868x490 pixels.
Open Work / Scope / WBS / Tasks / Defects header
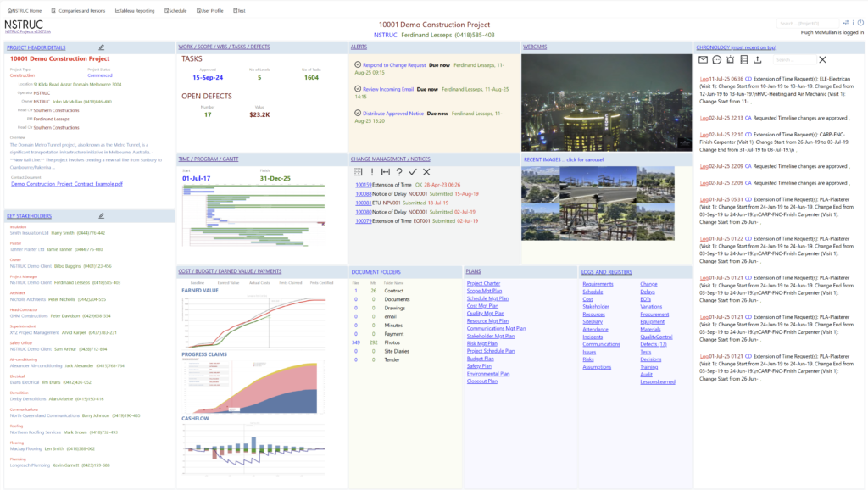[224, 47]
